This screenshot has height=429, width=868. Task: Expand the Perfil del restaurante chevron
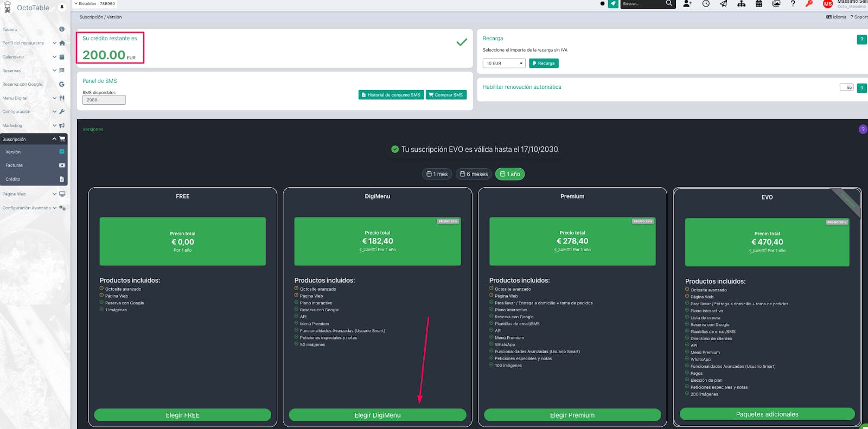click(54, 43)
